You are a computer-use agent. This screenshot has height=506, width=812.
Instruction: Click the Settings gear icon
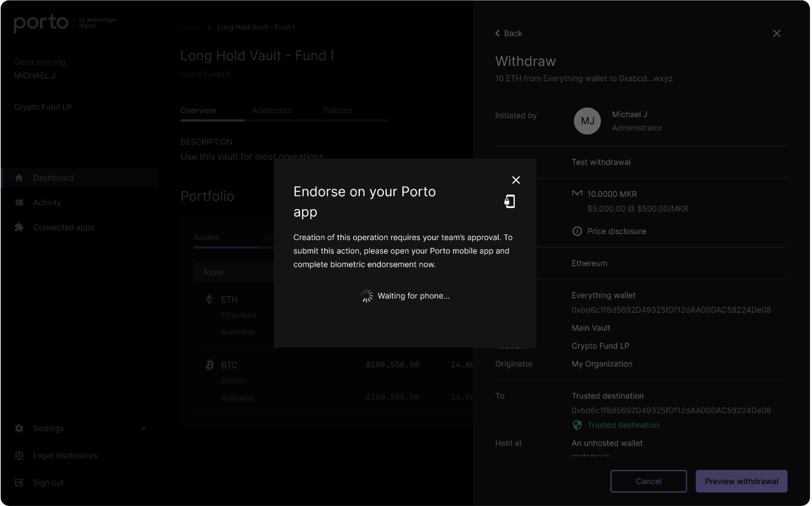[x=19, y=428]
